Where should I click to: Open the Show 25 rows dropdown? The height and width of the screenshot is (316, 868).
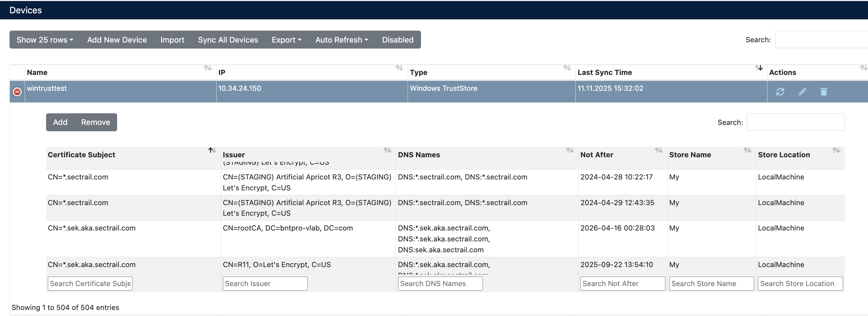pos(45,40)
